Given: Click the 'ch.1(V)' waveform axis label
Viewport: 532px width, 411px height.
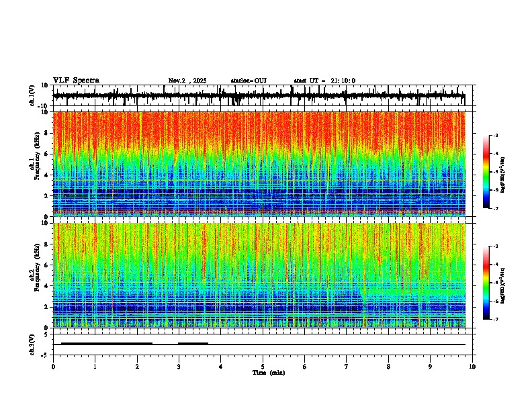Looking at the screenshot, I should [x=32, y=95].
